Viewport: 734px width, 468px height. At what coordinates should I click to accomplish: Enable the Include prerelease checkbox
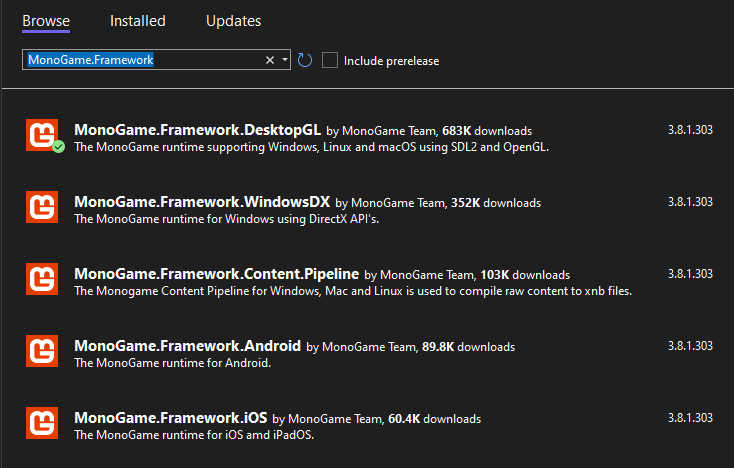[331, 60]
